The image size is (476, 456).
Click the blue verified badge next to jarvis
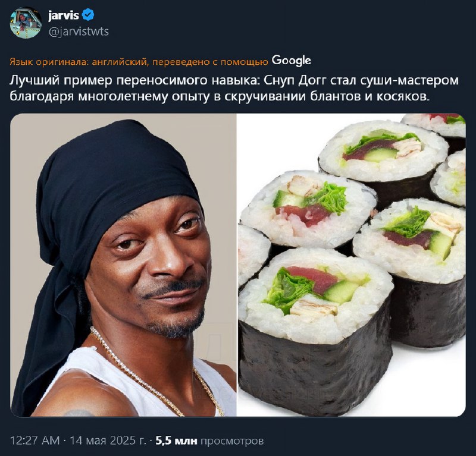coord(88,15)
